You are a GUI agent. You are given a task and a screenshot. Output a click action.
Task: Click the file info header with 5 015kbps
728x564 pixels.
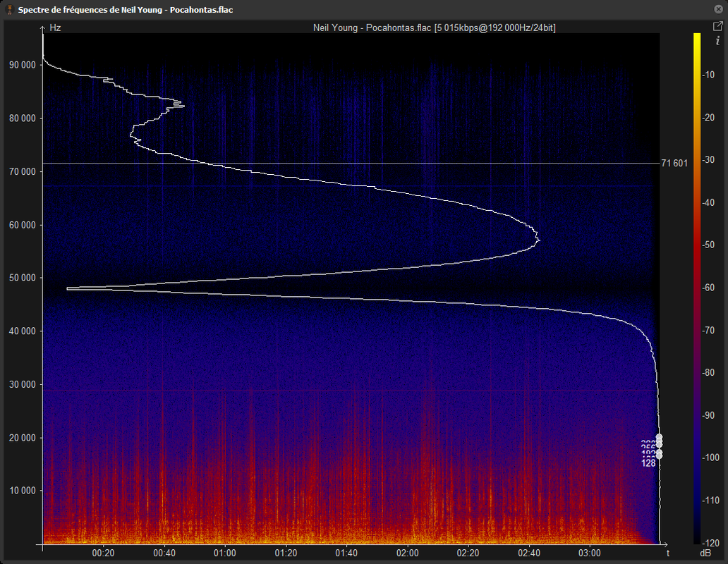click(x=434, y=27)
